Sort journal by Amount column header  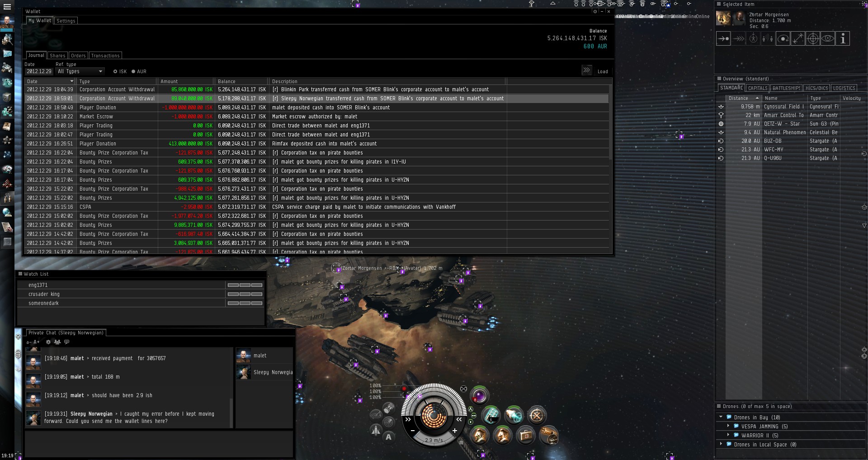[x=186, y=81]
